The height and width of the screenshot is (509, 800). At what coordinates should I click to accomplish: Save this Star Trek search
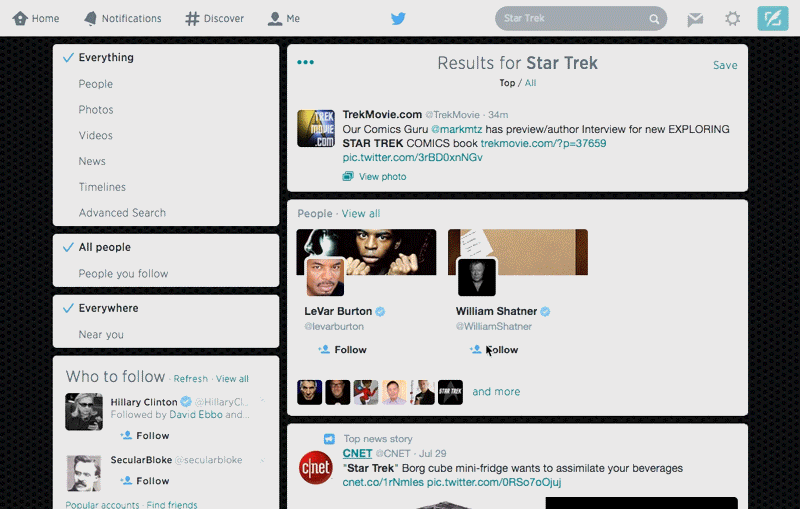click(x=725, y=65)
